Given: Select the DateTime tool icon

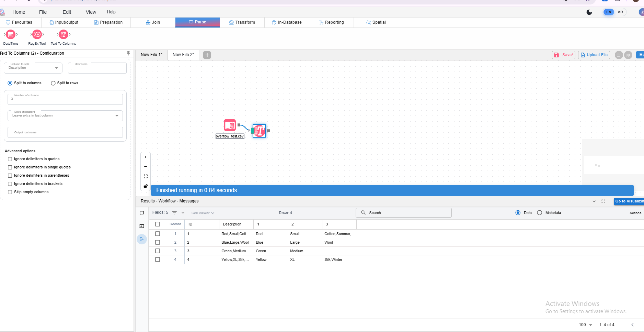Looking at the screenshot, I should tap(11, 35).
